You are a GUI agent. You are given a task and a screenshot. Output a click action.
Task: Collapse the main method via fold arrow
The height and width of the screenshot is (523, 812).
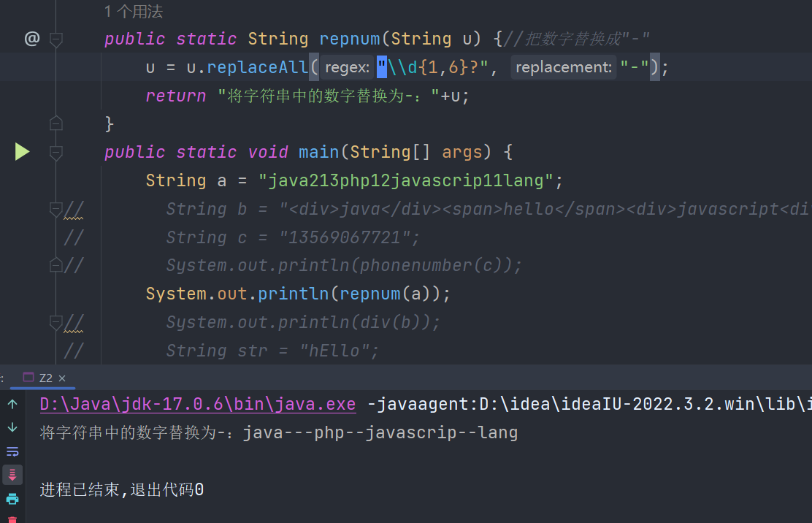[55, 151]
